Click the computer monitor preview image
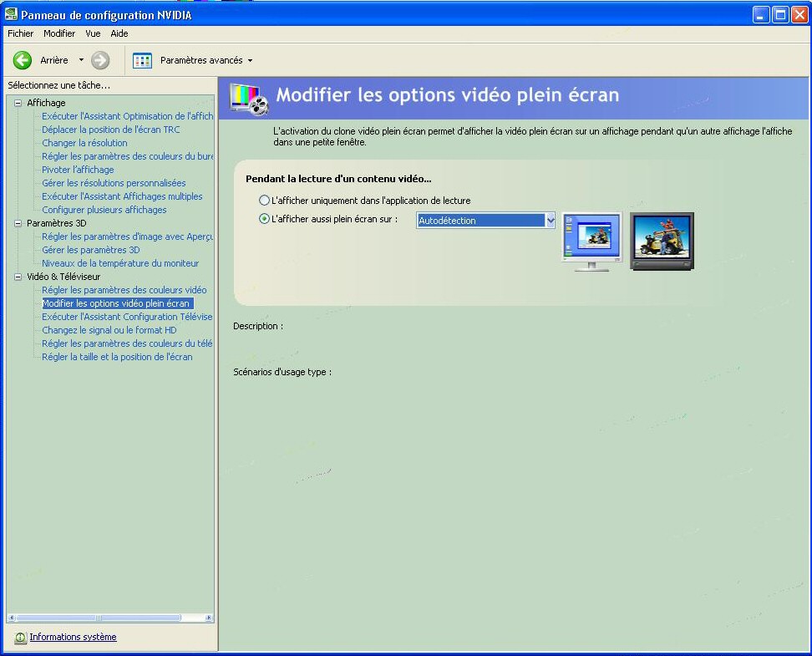 [592, 242]
